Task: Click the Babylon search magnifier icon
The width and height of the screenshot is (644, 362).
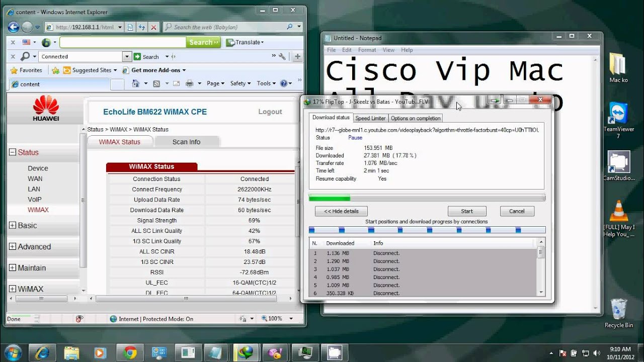Action: 290,27
